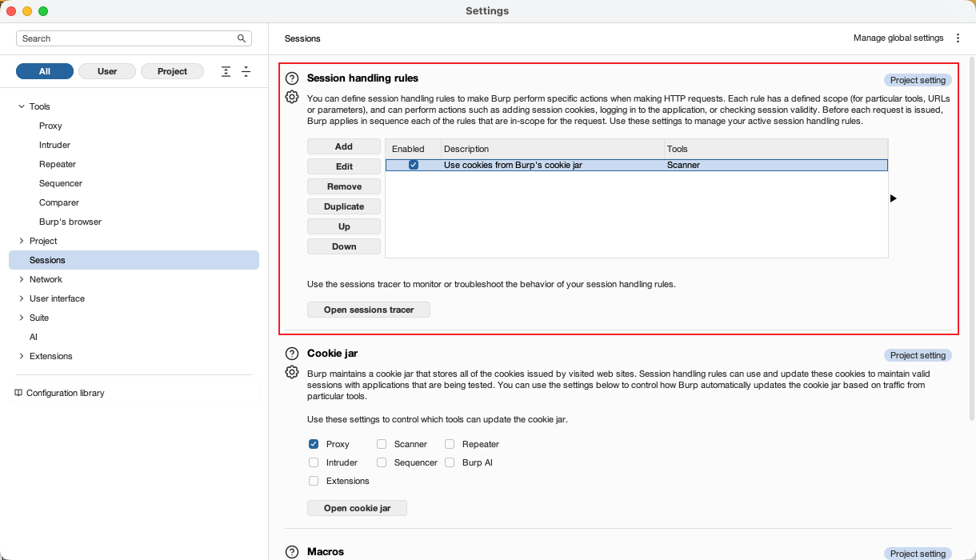The height and width of the screenshot is (560, 976).
Task: Expand the Suite tree node
Action: click(x=21, y=318)
